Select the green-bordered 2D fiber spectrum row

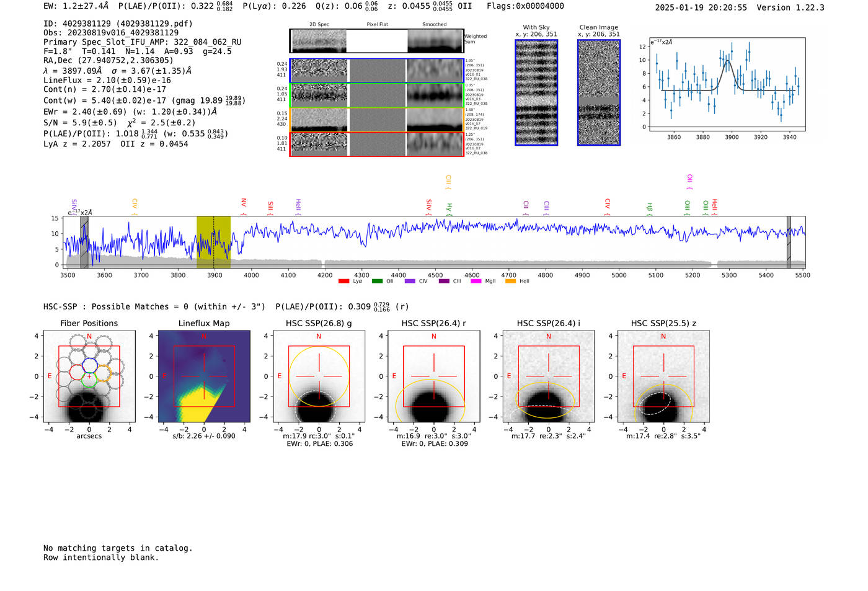[x=376, y=96]
